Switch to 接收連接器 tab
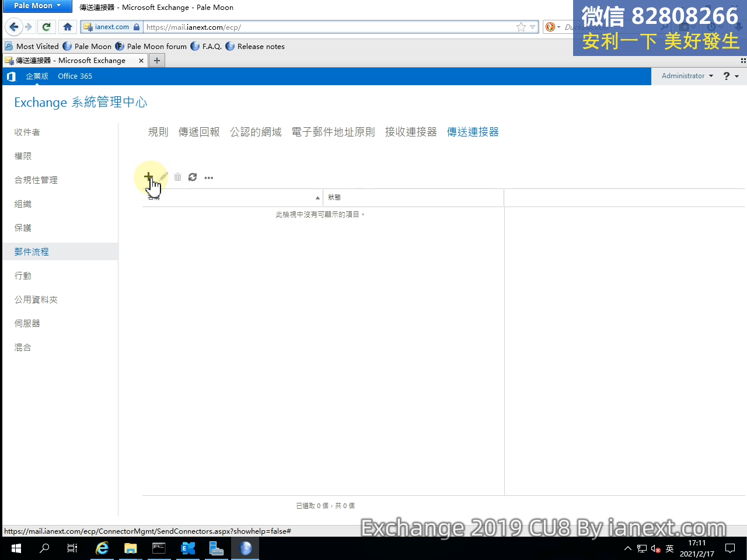747x560 pixels. point(411,132)
